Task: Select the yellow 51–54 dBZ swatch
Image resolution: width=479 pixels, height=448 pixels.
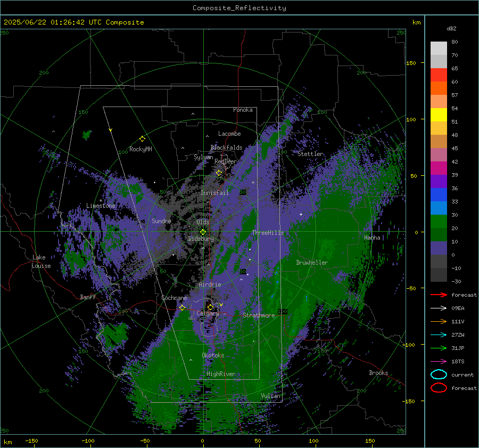Action: click(439, 115)
